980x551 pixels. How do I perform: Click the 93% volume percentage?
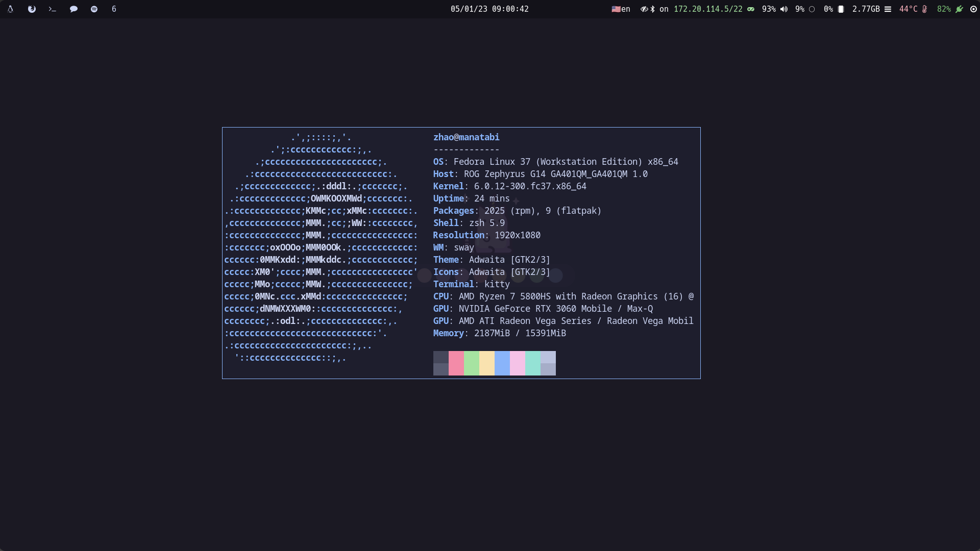(769, 9)
